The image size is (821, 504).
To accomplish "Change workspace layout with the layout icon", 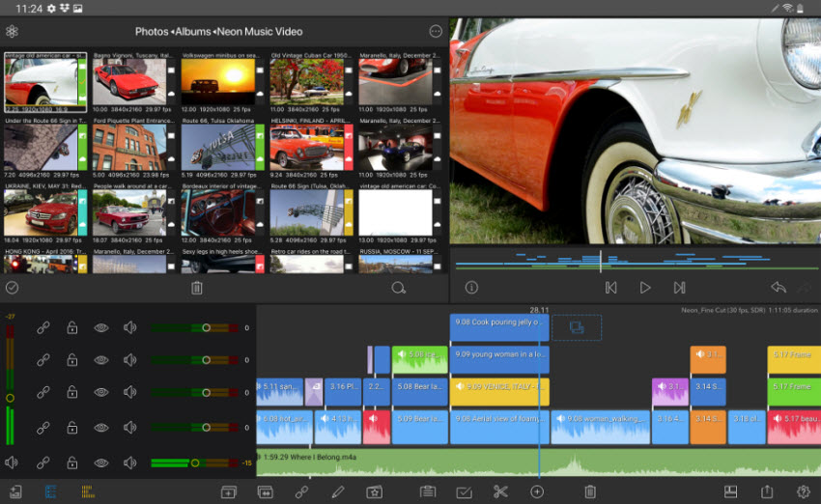I will tap(730, 491).
